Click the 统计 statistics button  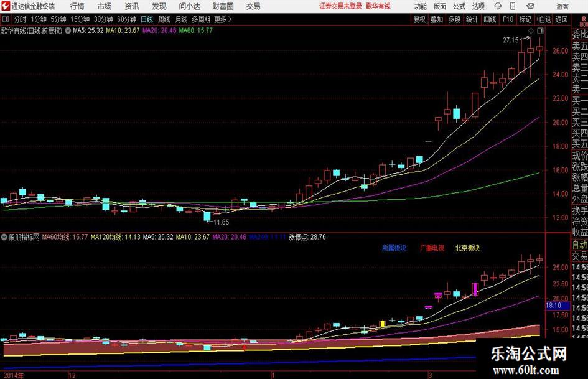(x=472, y=19)
